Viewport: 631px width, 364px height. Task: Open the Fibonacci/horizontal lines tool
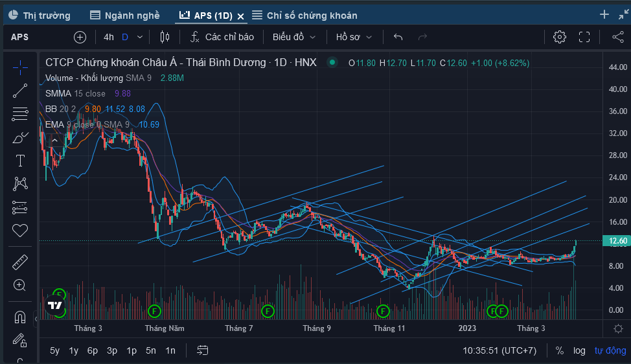pyautogui.click(x=19, y=114)
